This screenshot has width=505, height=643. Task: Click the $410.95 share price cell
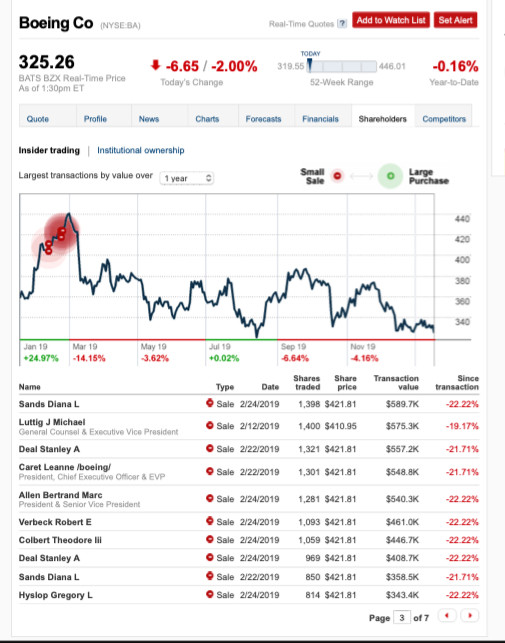tap(340, 426)
